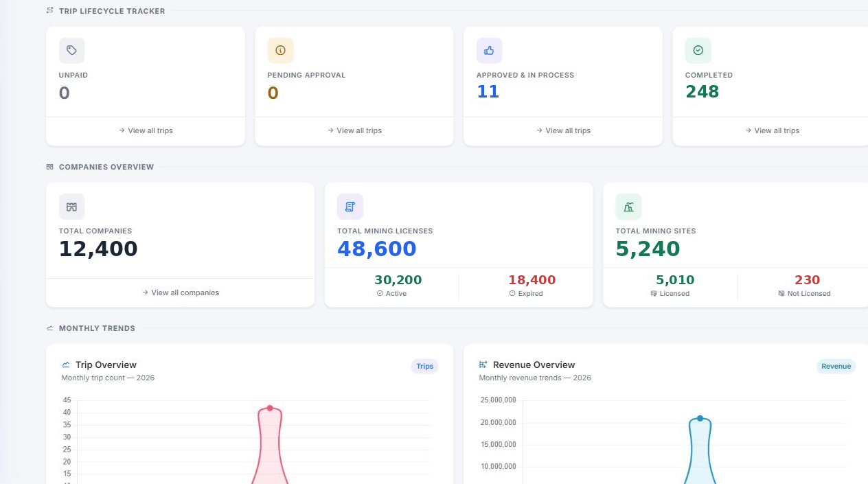Open View all trips under Approved & In Process
Image resolution: width=868 pixels, height=484 pixels.
[563, 130]
